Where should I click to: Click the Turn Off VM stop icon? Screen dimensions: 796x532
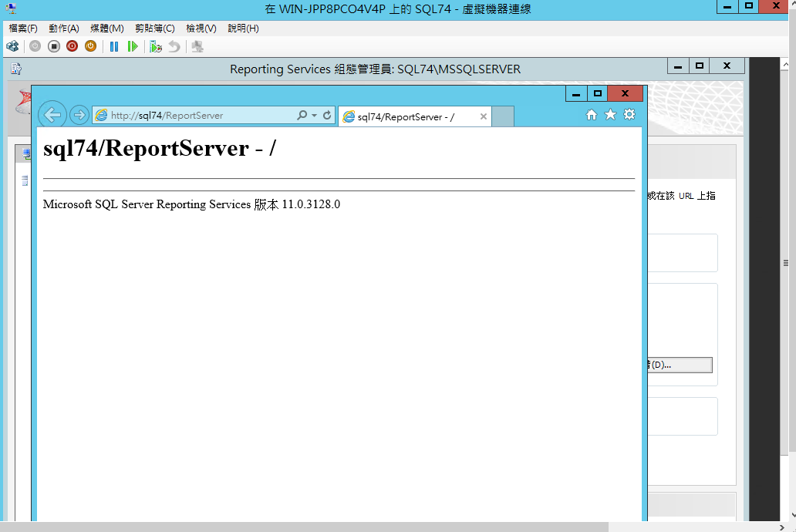point(54,47)
